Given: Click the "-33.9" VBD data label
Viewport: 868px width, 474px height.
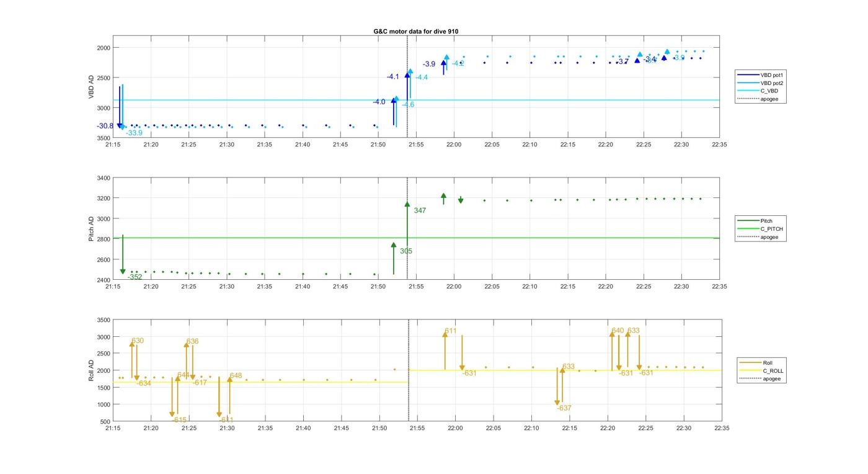Looking at the screenshot, I should 134,133.
